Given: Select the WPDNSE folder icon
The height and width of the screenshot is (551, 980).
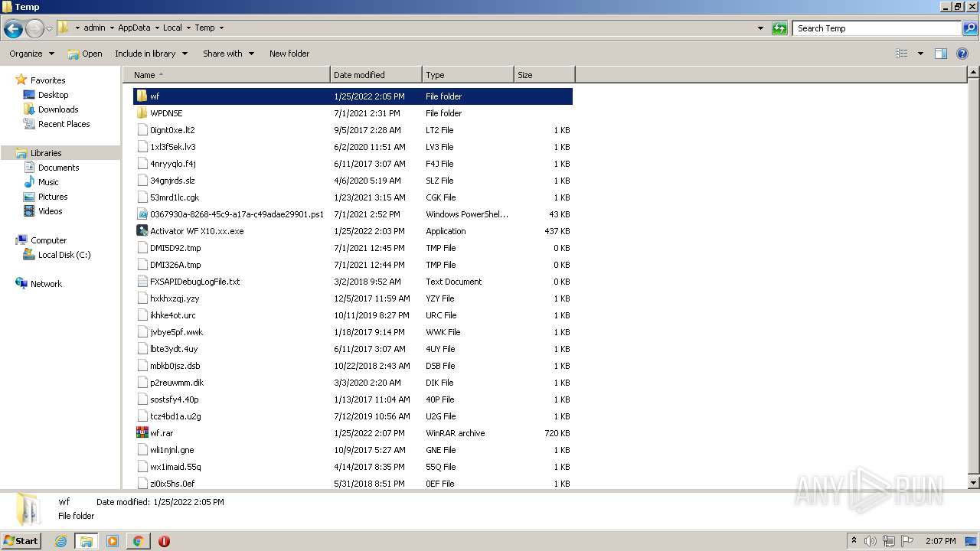Looking at the screenshot, I should point(142,113).
